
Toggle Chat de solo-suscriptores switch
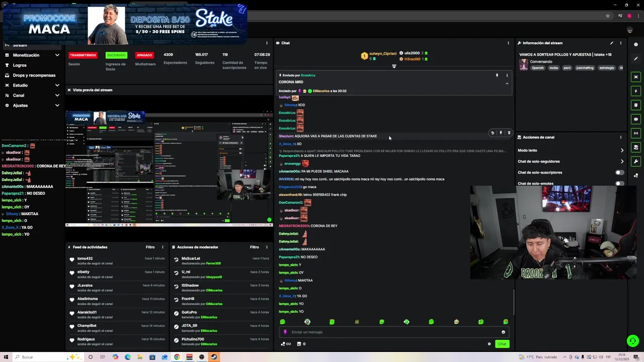pyautogui.click(x=620, y=172)
